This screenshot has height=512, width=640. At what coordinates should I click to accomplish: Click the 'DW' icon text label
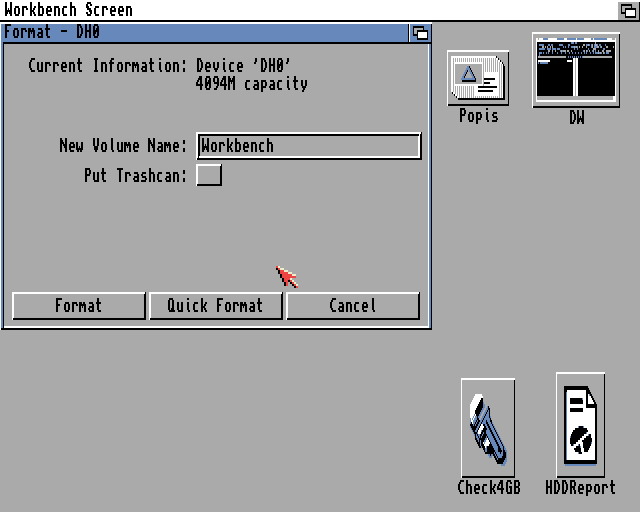[576, 118]
